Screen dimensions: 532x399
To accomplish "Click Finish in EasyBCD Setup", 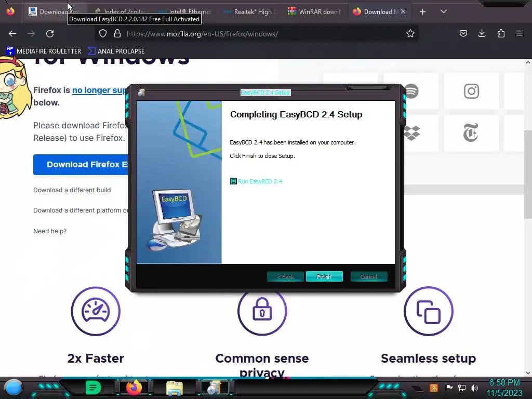I will point(324,276).
